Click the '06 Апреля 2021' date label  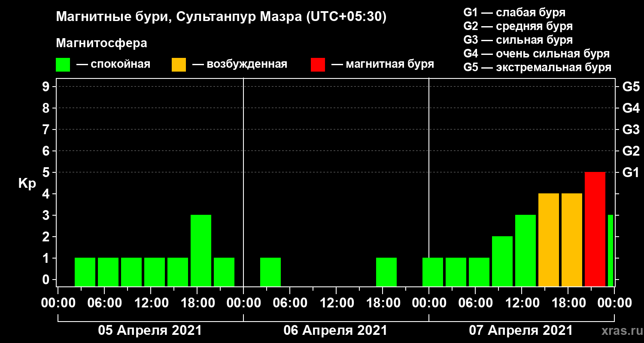point(335,331)
